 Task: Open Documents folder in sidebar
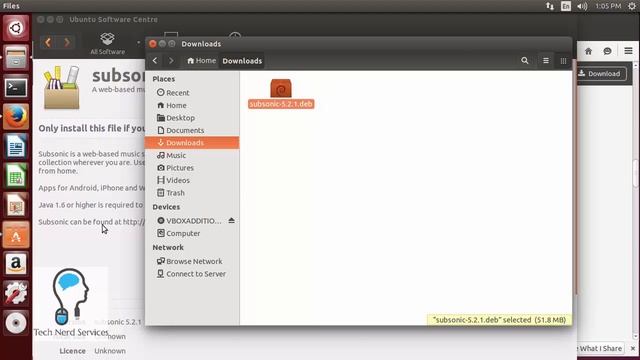point(192,130)
